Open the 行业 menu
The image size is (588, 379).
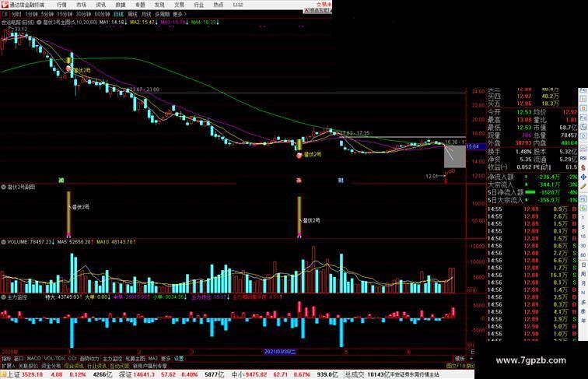pyautogui.click(x=199, y=5)
